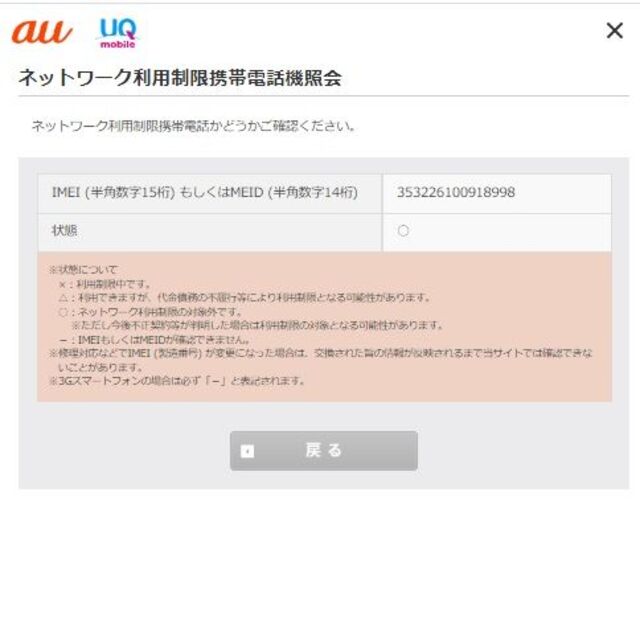640x640 pixels.
Task: Click the 戻る back button
Action: (x=324, y=451)
